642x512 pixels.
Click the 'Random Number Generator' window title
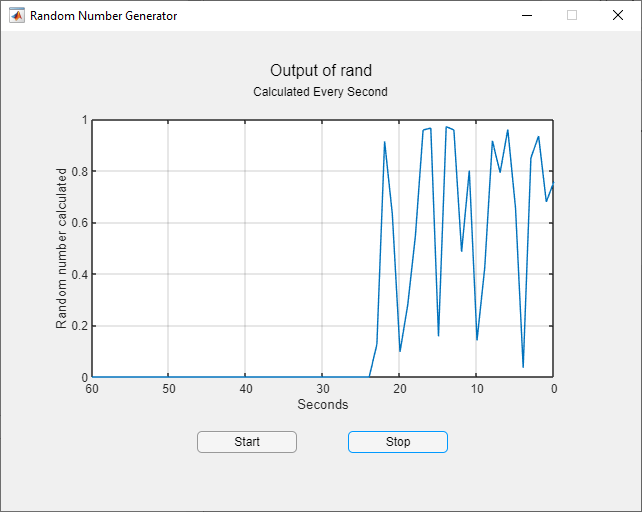tap(104, 16)
